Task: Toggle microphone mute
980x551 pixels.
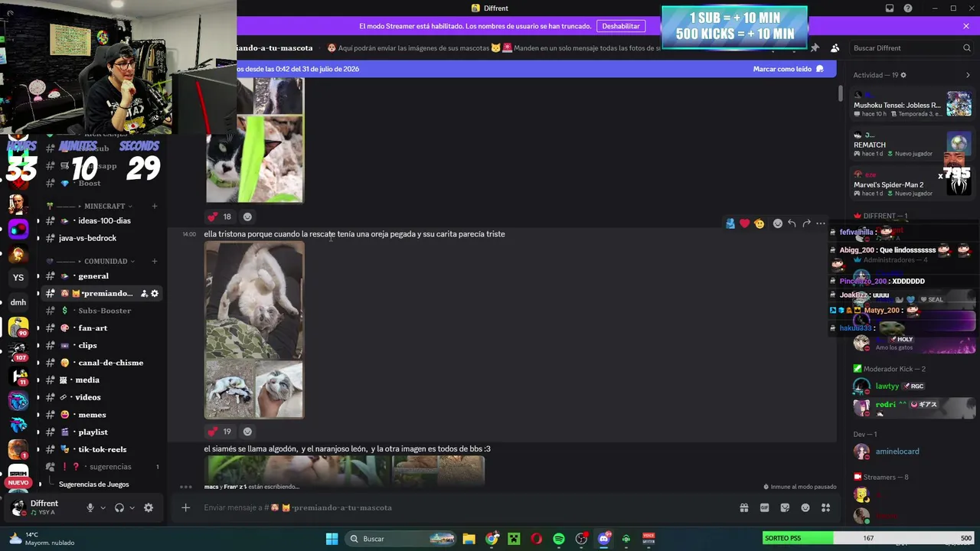Action: click(x=90, y=507)
